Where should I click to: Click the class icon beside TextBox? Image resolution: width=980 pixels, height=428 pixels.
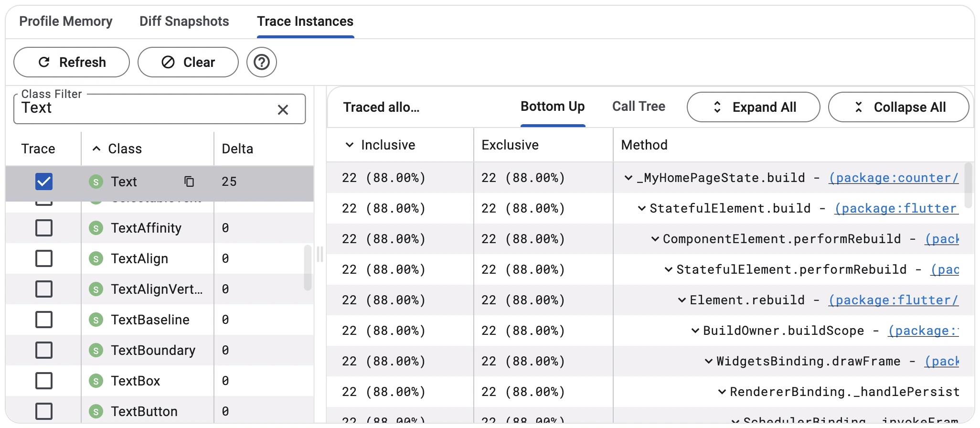coord(96,381)
